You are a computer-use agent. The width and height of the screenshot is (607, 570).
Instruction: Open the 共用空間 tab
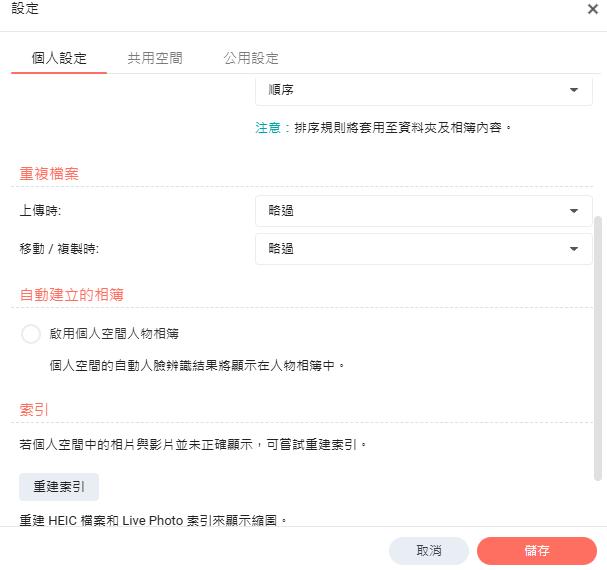coord(155,58)
